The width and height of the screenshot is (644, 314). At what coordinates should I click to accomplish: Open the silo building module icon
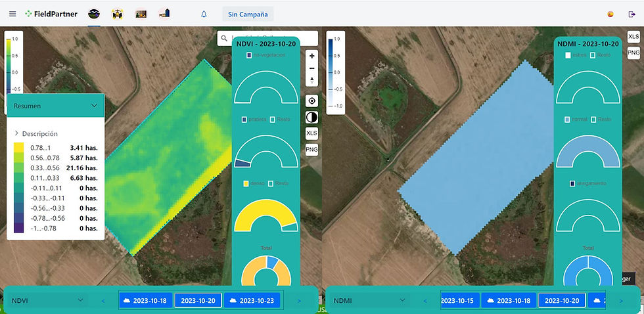point(164,14)
